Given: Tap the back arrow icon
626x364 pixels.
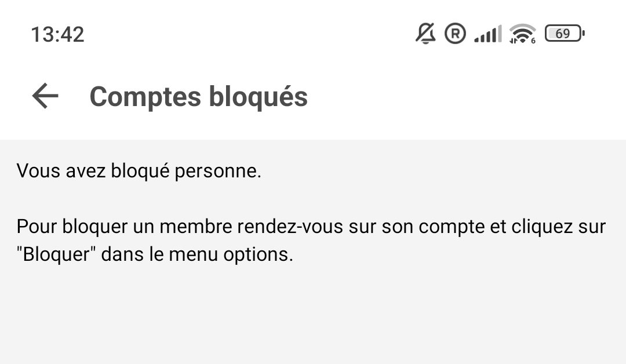Looking at the screenshot, I should tap(45, 96).
